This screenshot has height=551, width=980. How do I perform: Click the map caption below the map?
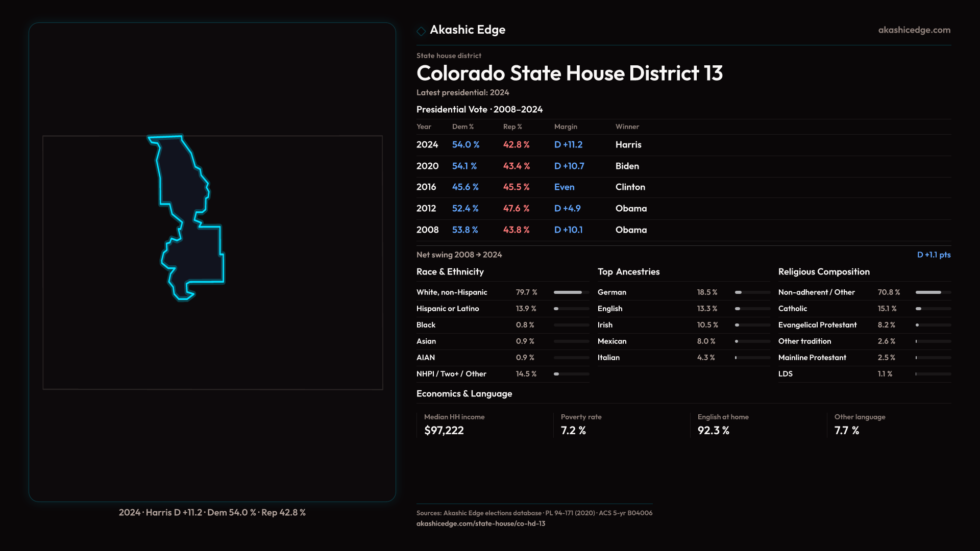pyautogui.click(x=212, y=512)
